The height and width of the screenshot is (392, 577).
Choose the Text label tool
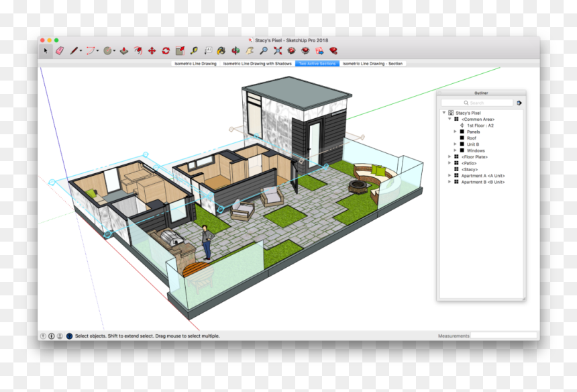pyautogui.click(x=208, y=51)
